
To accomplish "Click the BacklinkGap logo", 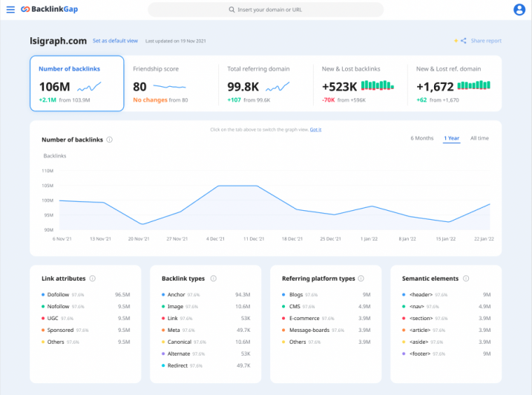I will point(50,9).
